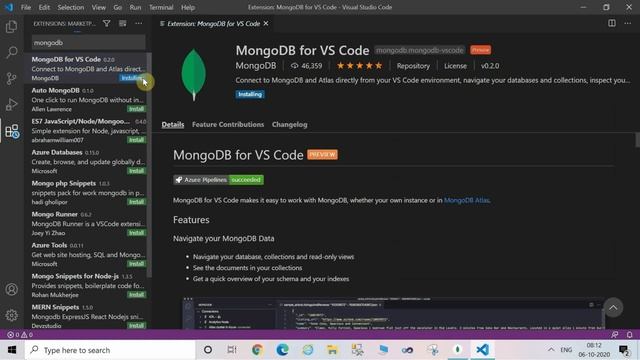Open the License link
The height and width of the screenshot is (360, 640).
pyautogui.click(x=455, y=66)
